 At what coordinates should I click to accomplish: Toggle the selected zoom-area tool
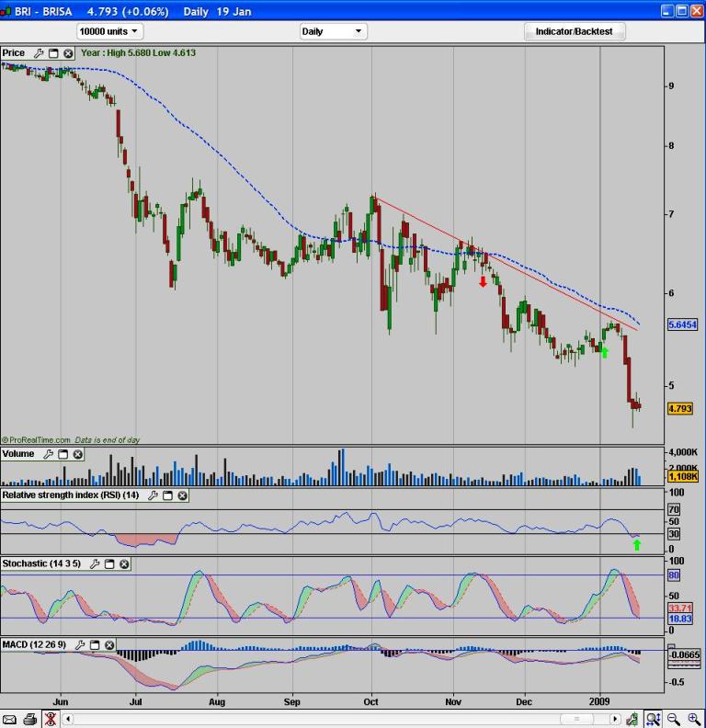(x=653, y=719)
